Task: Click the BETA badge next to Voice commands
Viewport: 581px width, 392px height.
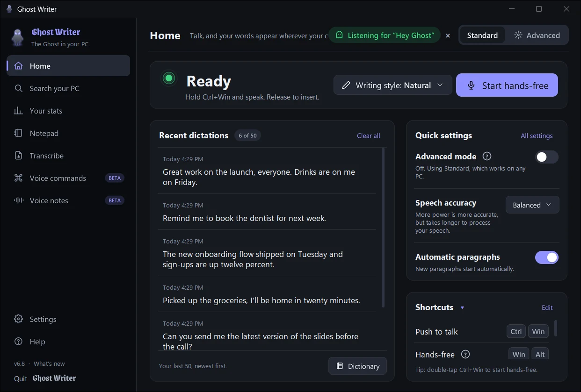Action: coord(115,178)
